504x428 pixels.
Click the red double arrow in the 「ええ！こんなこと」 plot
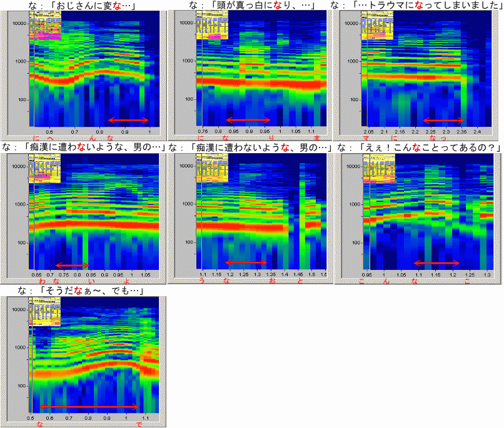tap(436, 263)
